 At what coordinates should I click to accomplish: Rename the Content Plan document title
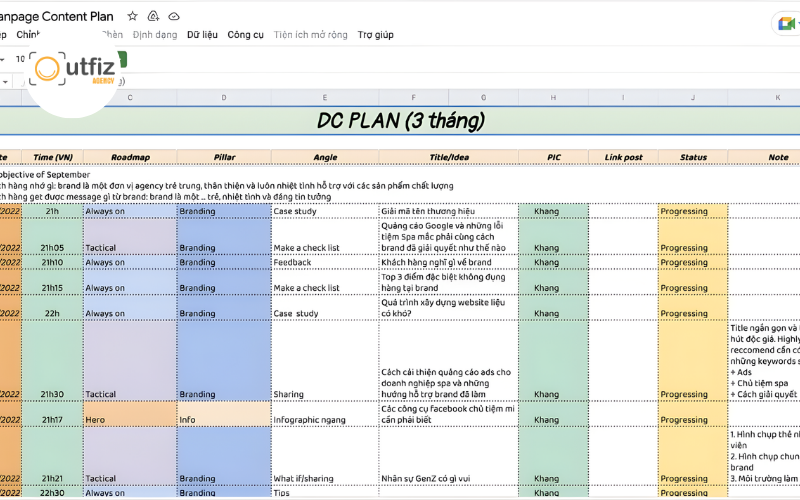click(57, 16)
